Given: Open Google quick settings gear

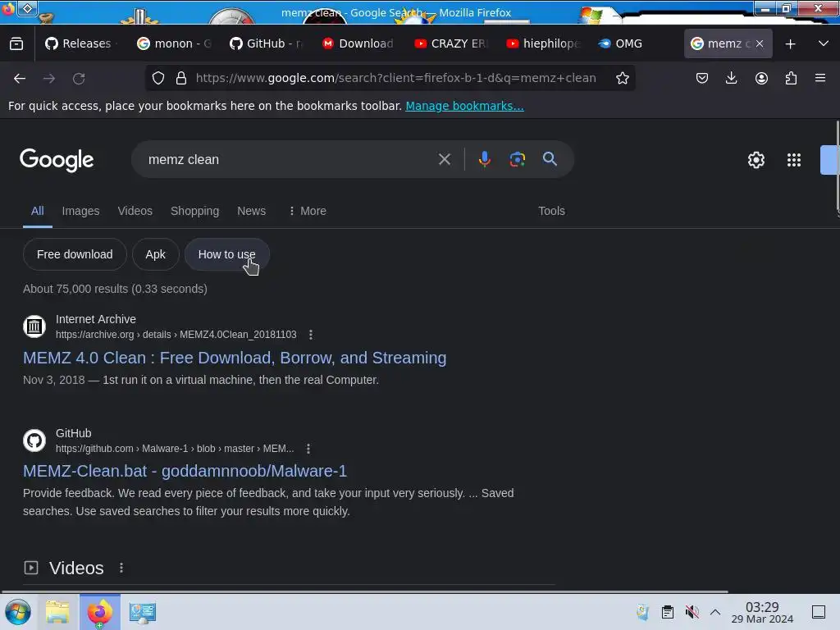Looking at the screenshot, I should [x=756, y=160].
